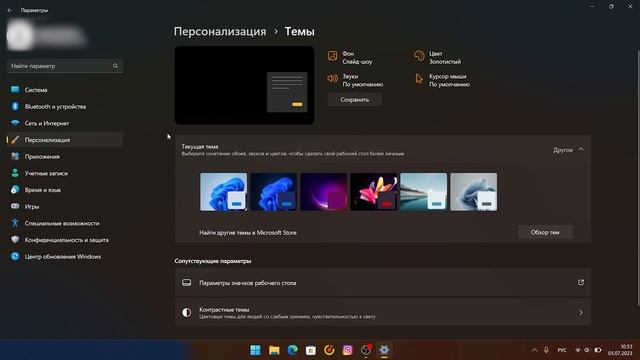Select the light Windows bloom theme

pyautogui.click(x=224, y=192)
